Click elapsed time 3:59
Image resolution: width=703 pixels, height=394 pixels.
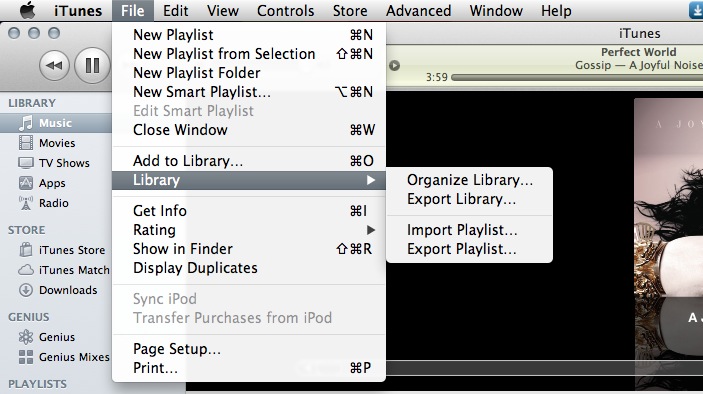437,77
